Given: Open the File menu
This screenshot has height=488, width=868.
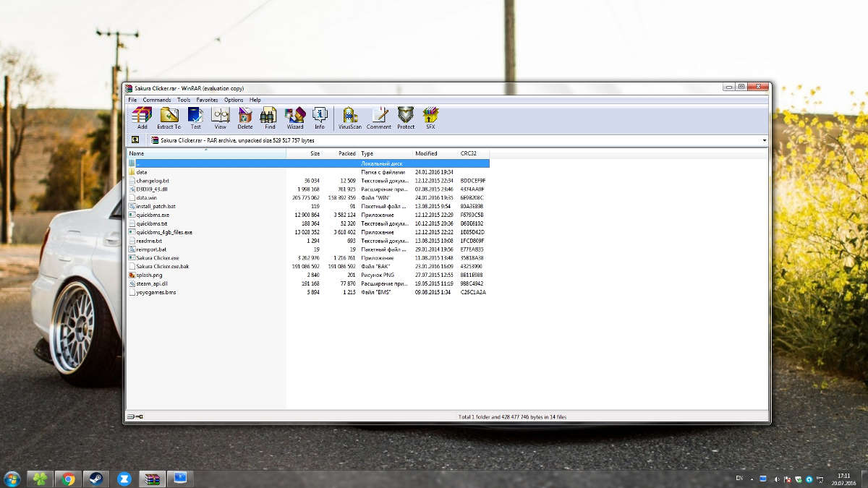Looking at the screenshot, I should click(x=132, y=100).
